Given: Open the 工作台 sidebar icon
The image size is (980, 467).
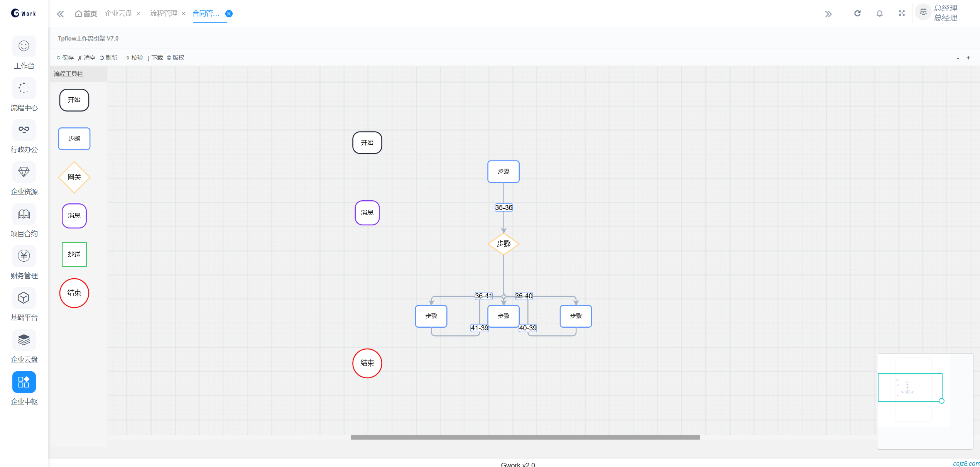Looking at the screenshot, I should tap(24, 46).
